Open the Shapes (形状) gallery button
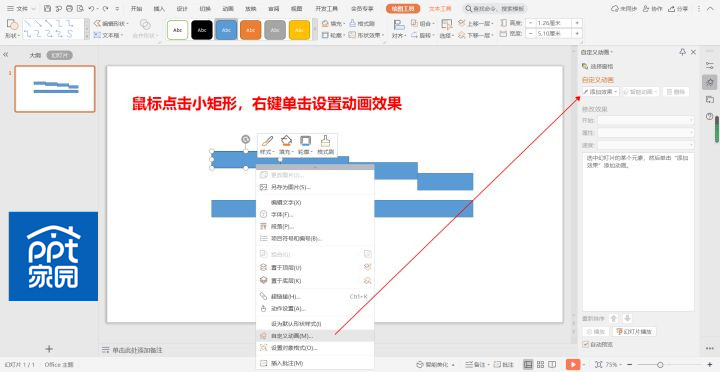 pos(12,28)
